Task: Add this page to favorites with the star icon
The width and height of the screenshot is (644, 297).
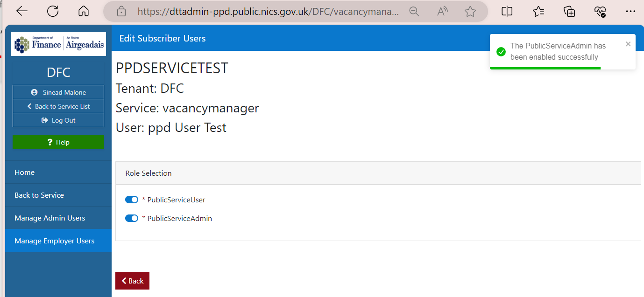Action: (470, 11)
